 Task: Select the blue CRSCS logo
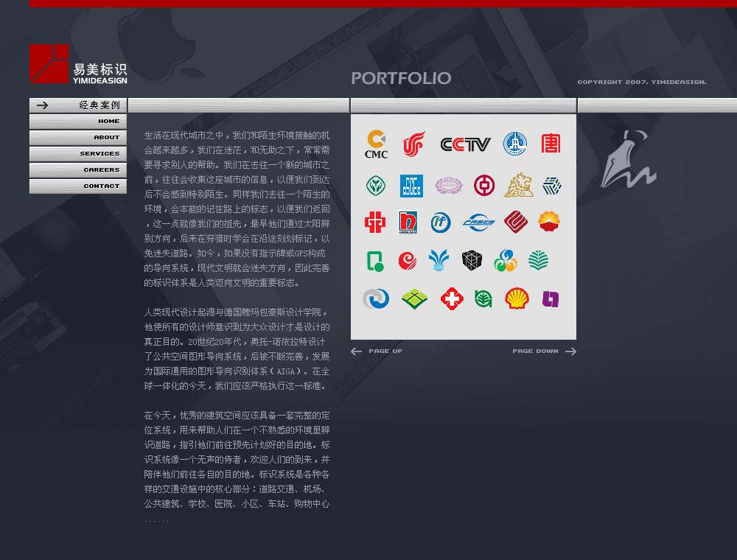478,223
